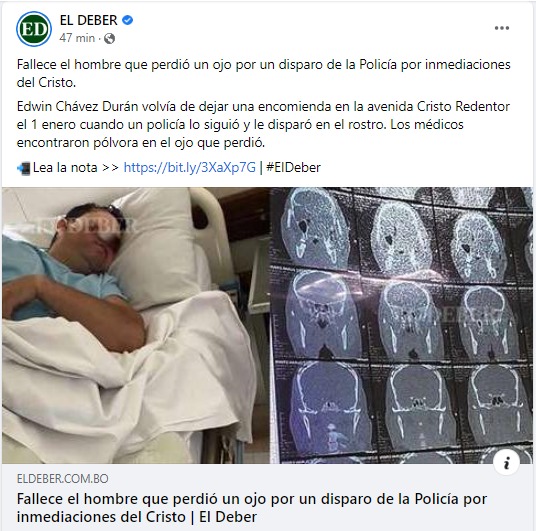Viewport: 536px width, 531px height.
Task: Open the article headline link preview
Action: click(x=252, y=508)
